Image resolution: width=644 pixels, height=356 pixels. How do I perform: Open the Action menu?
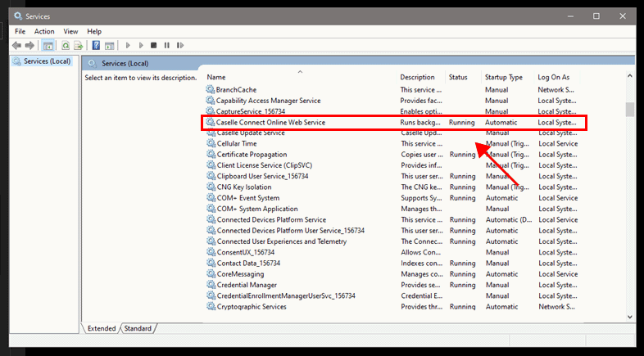[x=44, y=31]
